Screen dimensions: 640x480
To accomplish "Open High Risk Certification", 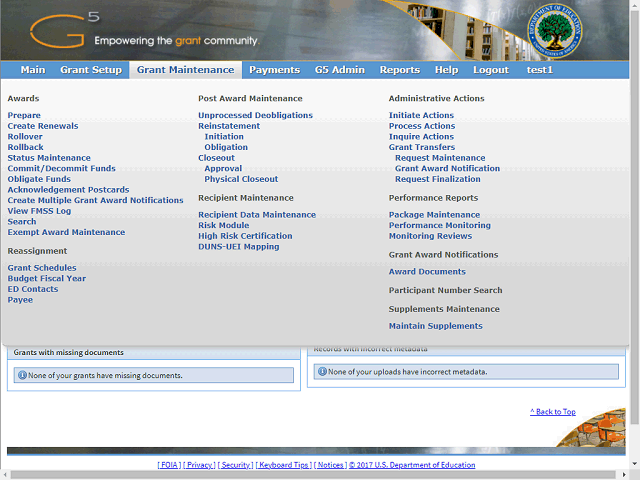I will tap(245, 236).
